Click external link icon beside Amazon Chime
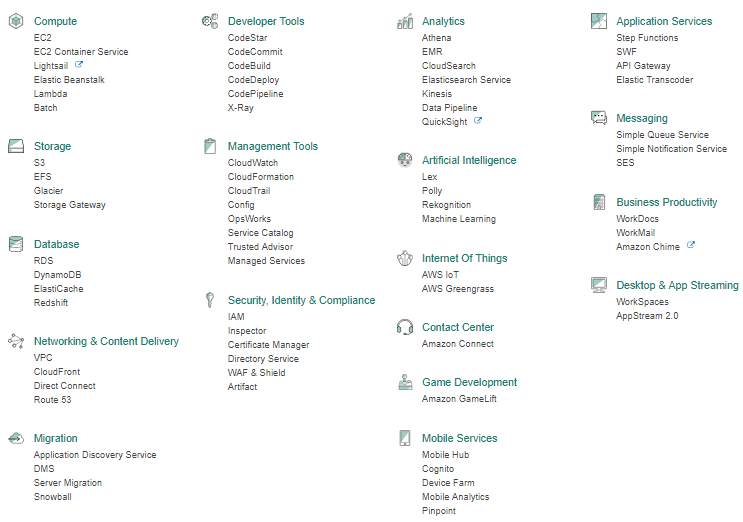Viewport: 743px width, 522px height. pos(691,245)
